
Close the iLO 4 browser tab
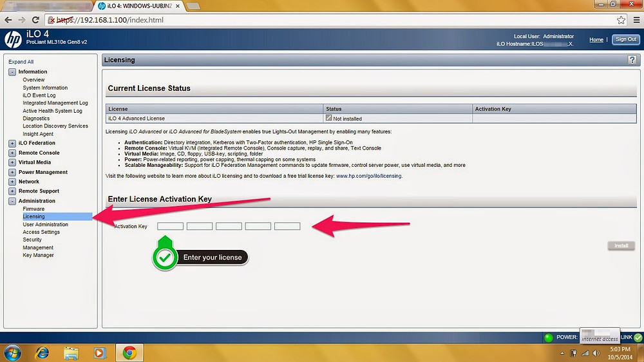click(x=178, y=6)
